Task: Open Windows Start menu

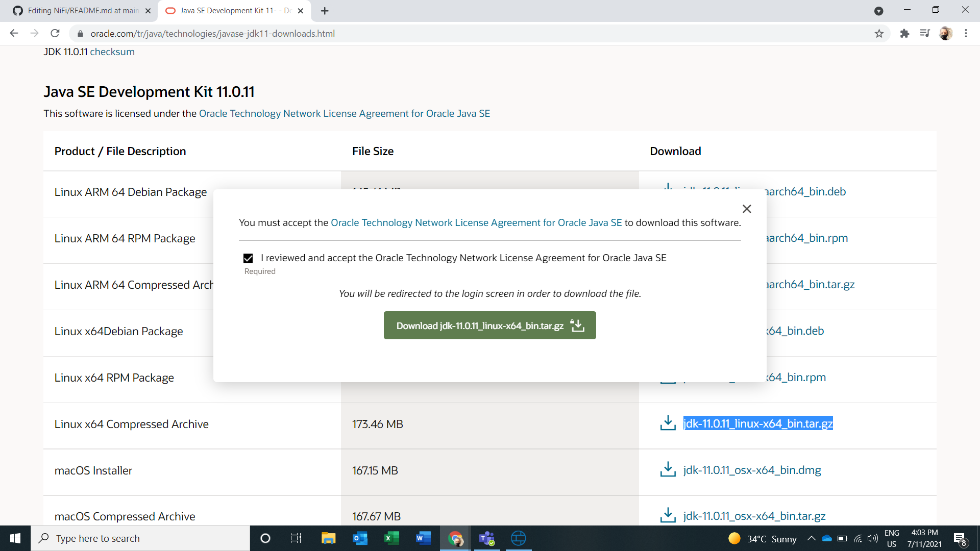Action: (15, 538)
